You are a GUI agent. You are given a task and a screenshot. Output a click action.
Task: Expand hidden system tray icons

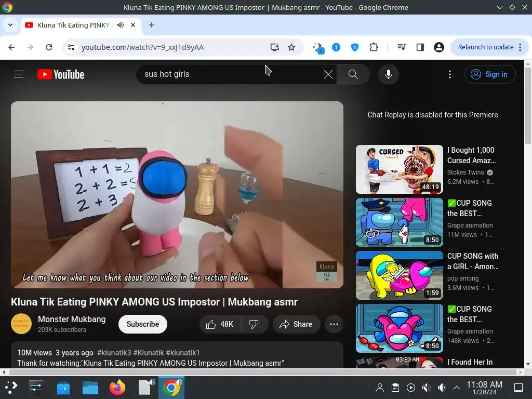tap(457, 388)
